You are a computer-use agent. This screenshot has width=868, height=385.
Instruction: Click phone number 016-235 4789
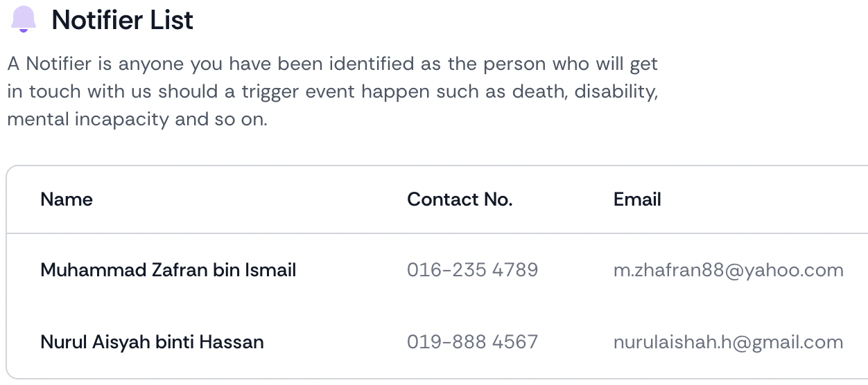tap(473, 270)
